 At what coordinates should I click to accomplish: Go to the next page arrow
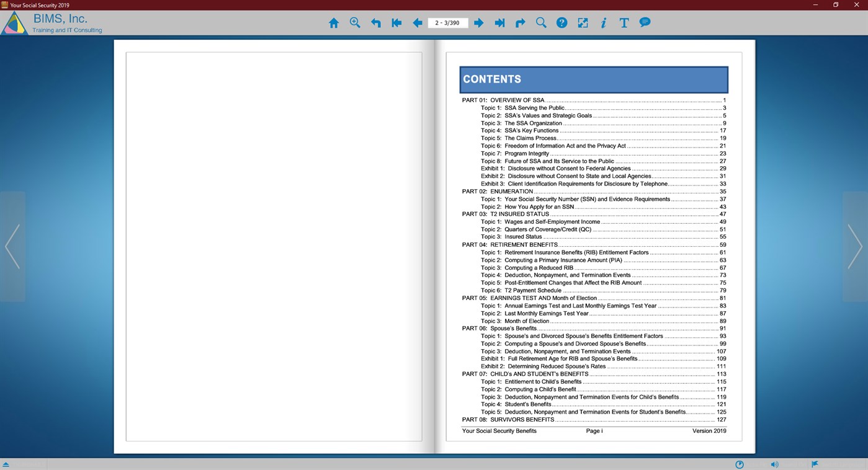(478, 23)
